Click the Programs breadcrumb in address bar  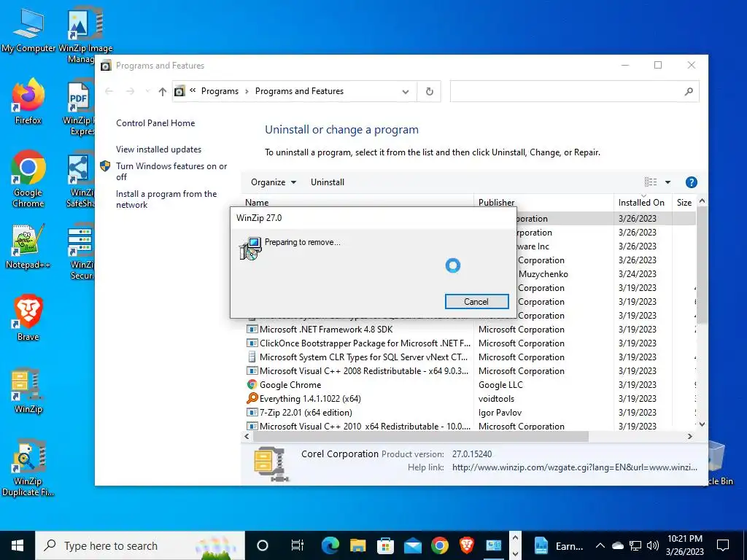click(220, 91)
